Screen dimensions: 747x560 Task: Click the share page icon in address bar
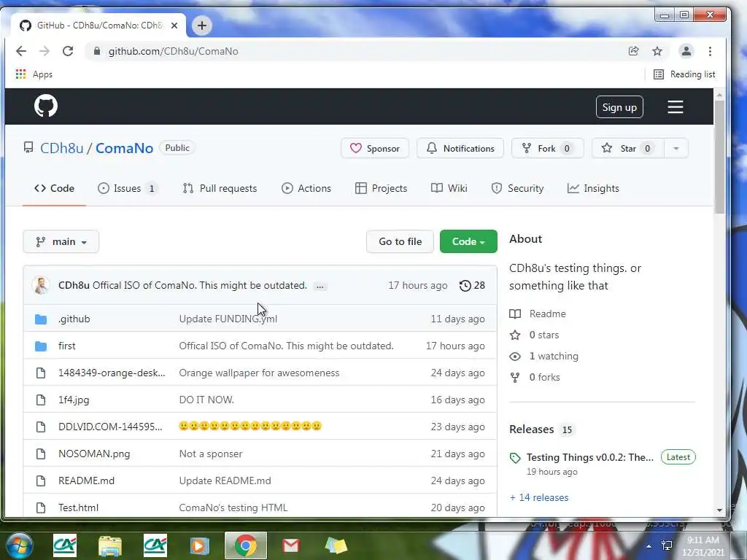634,51
